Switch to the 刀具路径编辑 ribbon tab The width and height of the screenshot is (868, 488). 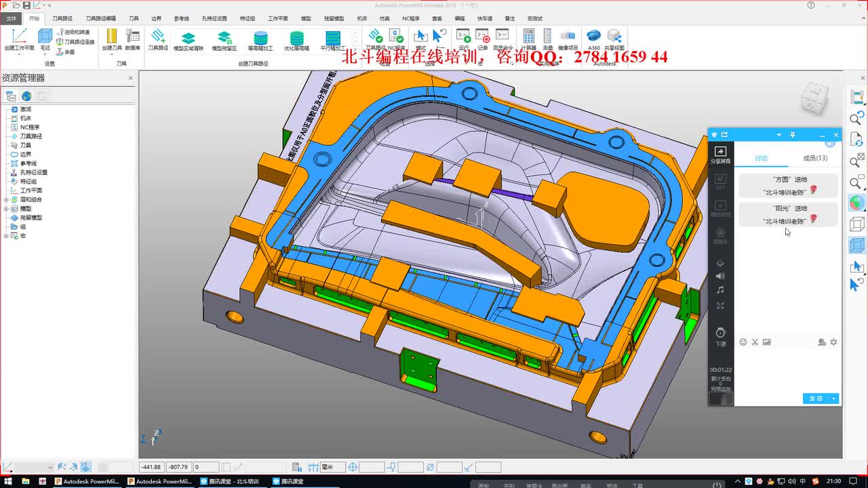click(100, 18)
